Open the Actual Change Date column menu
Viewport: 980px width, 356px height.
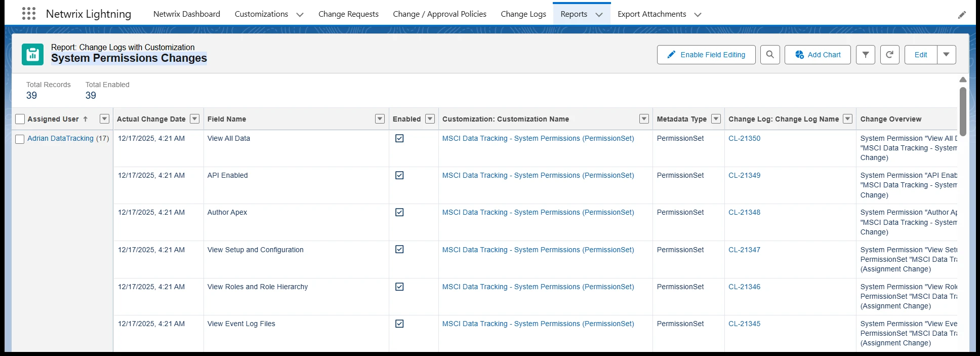194,119
